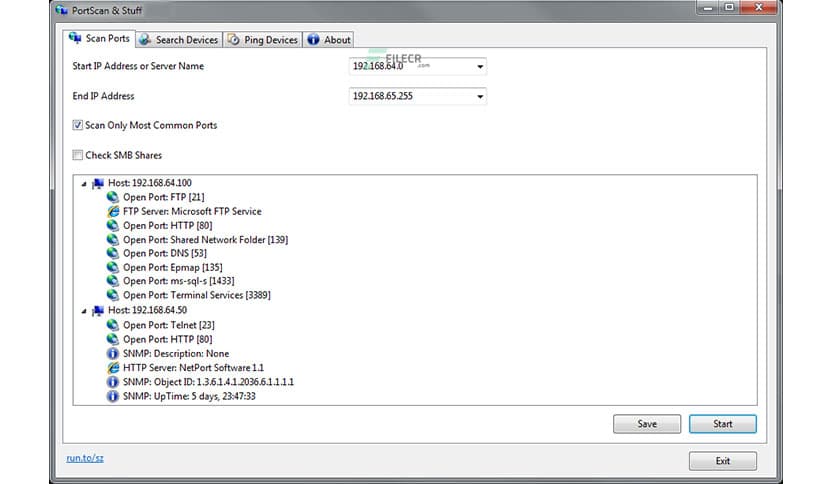The width and height of the screenshot is (836, 484).
Task: Click the Scan Ports tab icon
Action: [75, 38]
